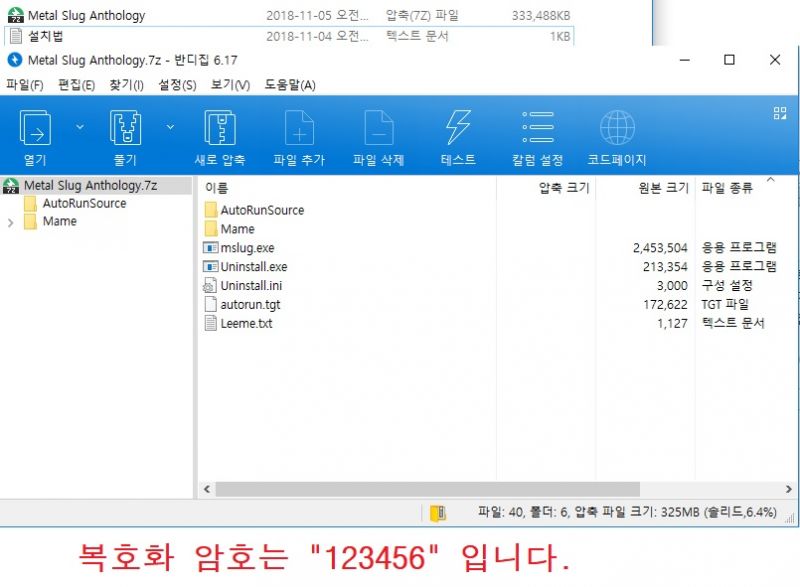Image resolution: width=800 pixels, height=587 pixels.
Task: Select Metal Slug Anthology.7z tree root
Action: tap(90, 186)
